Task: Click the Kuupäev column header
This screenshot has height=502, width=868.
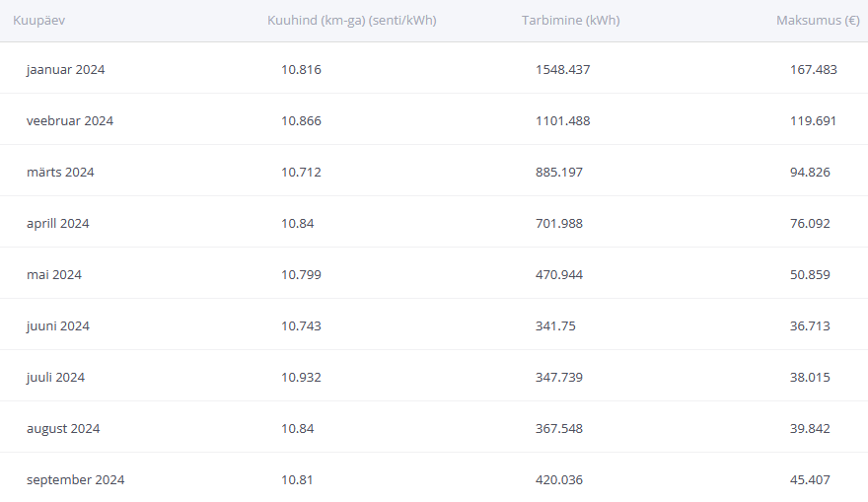Action: pyautogui.click(x=39, y=20)
